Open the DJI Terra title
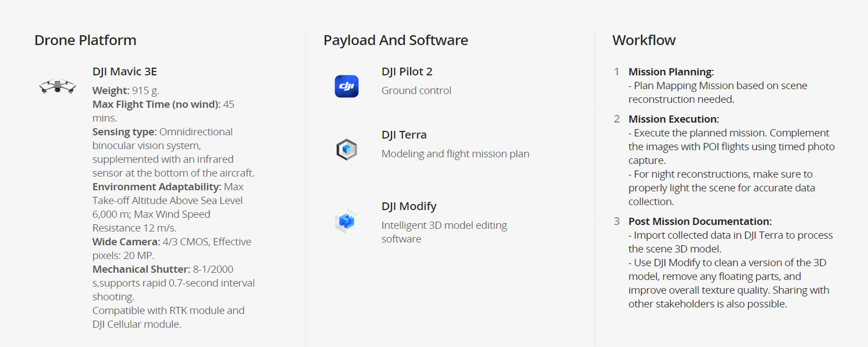 (404, 135)
